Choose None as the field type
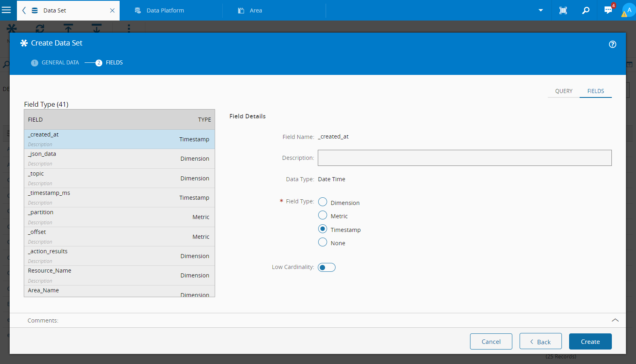The image size is (636, 364). coord(323,242)
